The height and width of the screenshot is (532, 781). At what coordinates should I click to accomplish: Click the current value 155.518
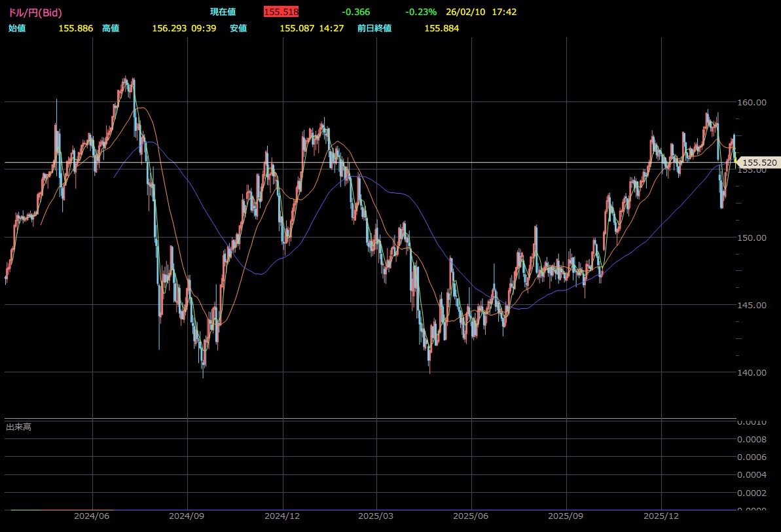point(282,12)
